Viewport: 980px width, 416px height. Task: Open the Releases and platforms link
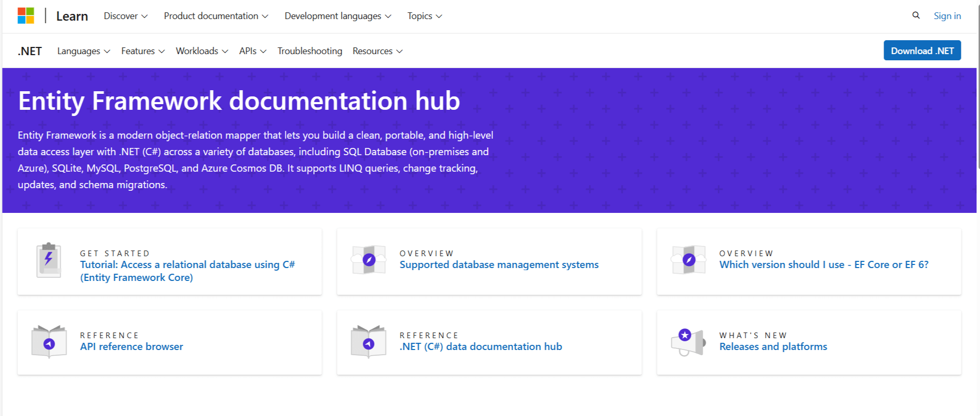[773, 346]
